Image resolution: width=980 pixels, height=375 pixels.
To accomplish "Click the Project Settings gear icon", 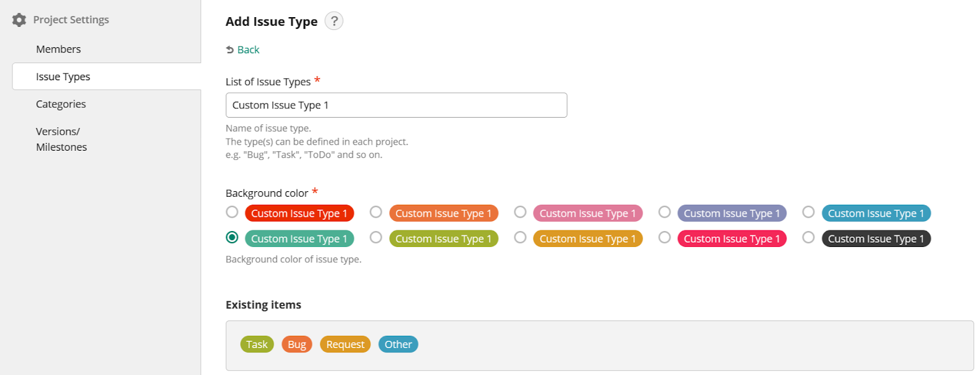I will (20, 20).
